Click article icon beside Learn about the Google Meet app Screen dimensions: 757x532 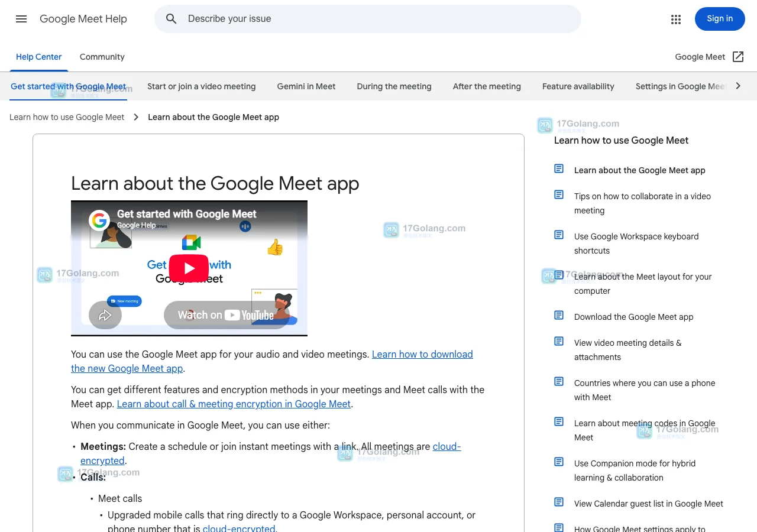[559, 168]
